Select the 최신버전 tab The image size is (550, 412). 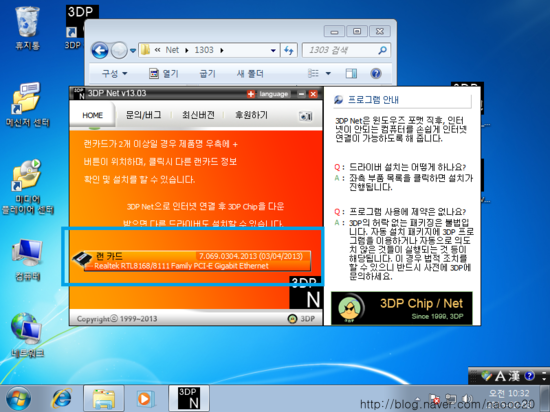(198, 115)
